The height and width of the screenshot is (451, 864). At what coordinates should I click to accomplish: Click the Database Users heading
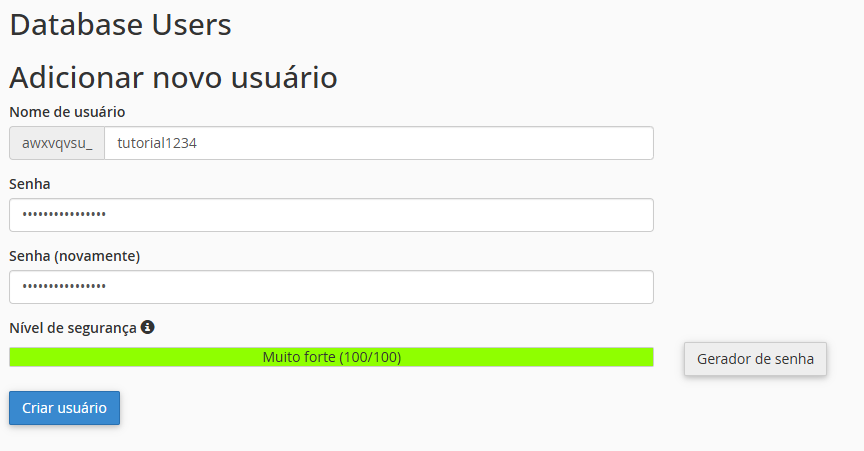pyautogui.click(x=120, y=25)
